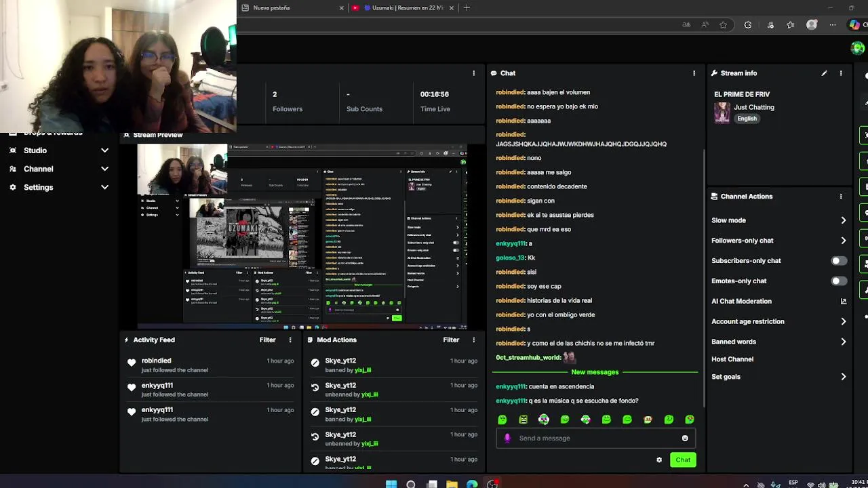Click robindied in Activity Feed
The width and height of the screenshot is (868, 488).
tap(156, 361)
